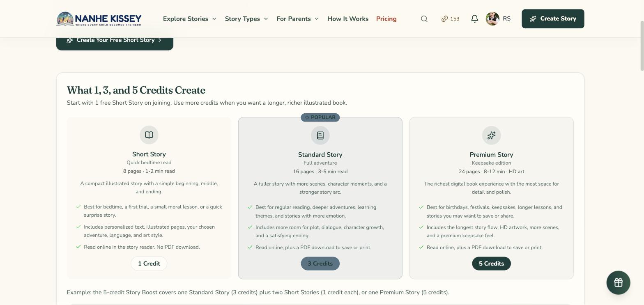Viewport: 644px width, 305px height.
Task: Click the 'Standard Story' card title
Action: point(320,155)
